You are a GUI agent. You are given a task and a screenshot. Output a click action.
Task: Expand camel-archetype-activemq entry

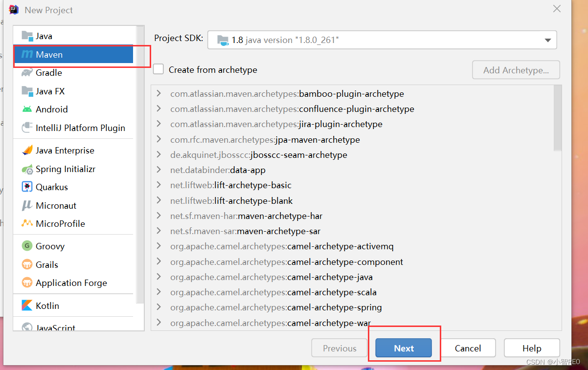[x=158, y=246]
